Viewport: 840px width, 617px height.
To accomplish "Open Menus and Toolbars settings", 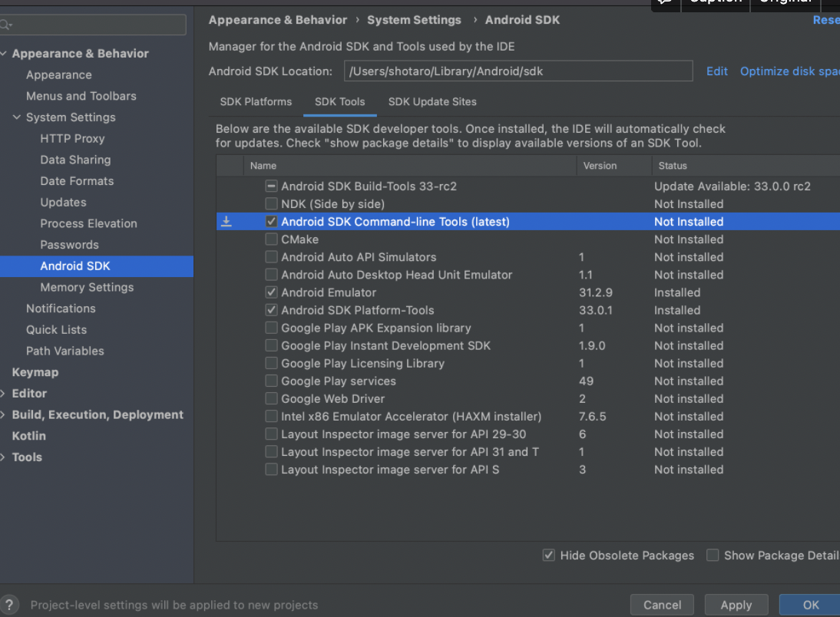I will 81,96.
